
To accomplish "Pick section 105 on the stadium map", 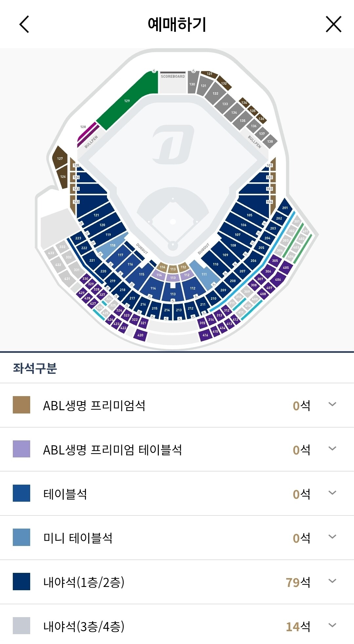I will click(x=250, y=215).
